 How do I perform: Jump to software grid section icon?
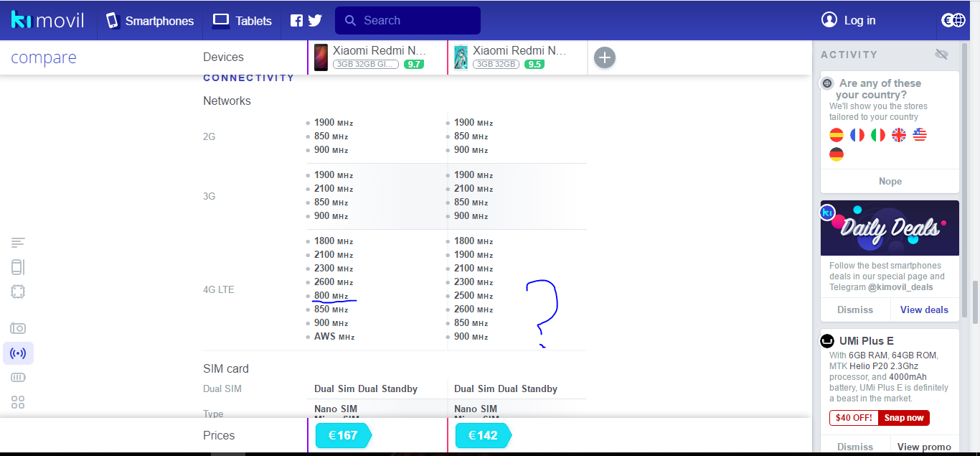pos(18,402)
